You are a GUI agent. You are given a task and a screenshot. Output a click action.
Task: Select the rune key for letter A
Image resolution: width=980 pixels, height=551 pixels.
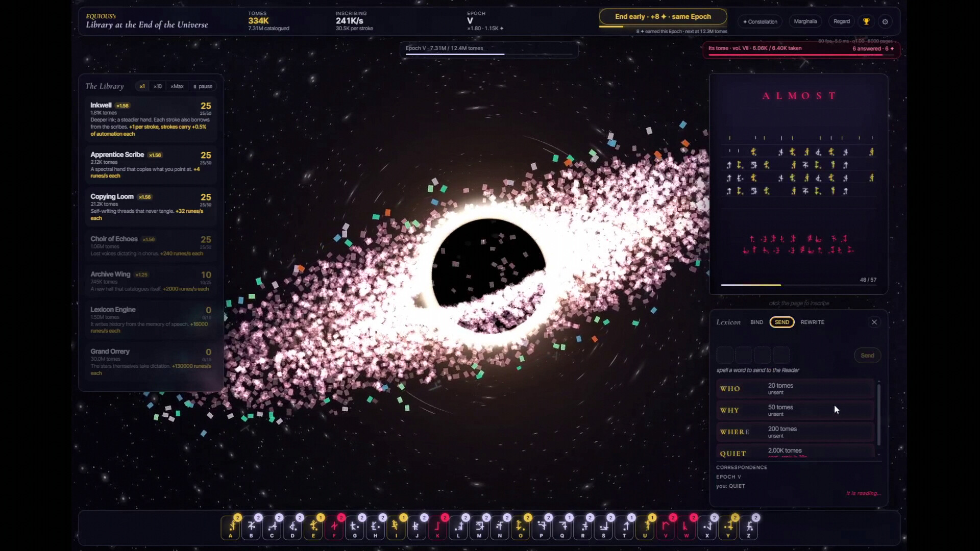pyautogui.click(x=231, y=528)
